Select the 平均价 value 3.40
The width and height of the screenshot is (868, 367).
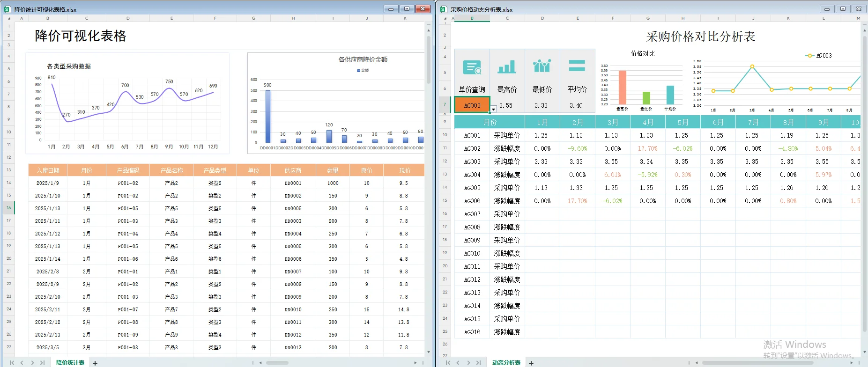[576, 105]
